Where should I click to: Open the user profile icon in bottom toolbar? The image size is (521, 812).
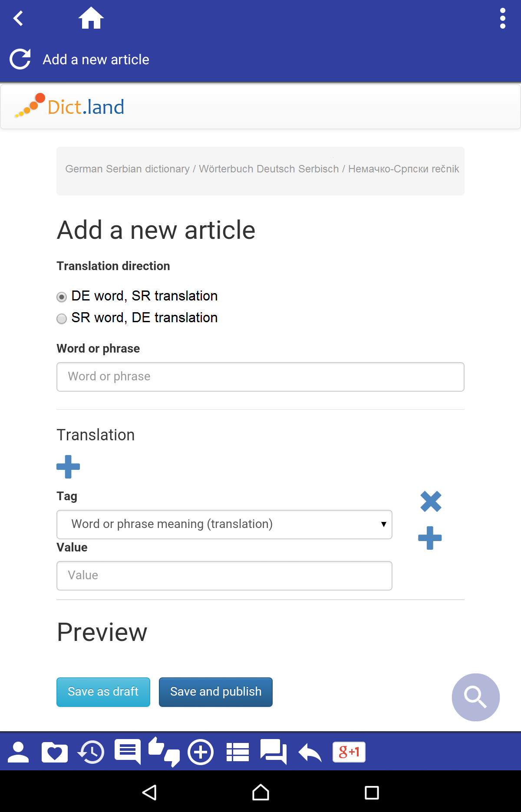(18, 752)
